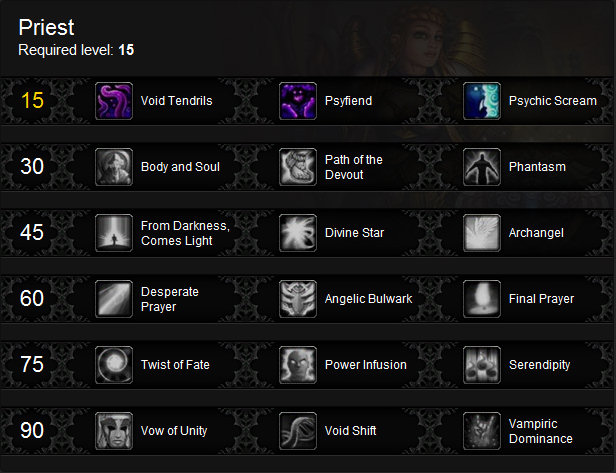Click the Body and Soul icon
The image size is (616, 473).
[114, 167]
